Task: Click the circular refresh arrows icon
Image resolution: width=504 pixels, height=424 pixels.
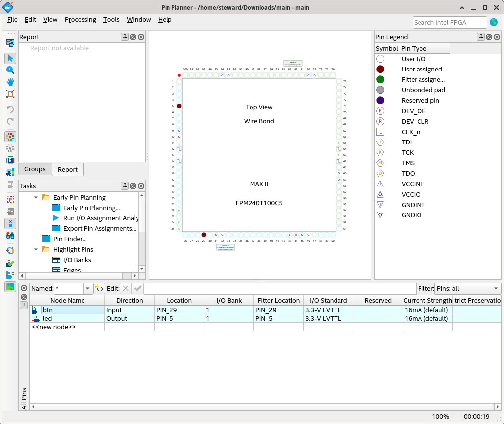Action: click(x=10, y=251)
